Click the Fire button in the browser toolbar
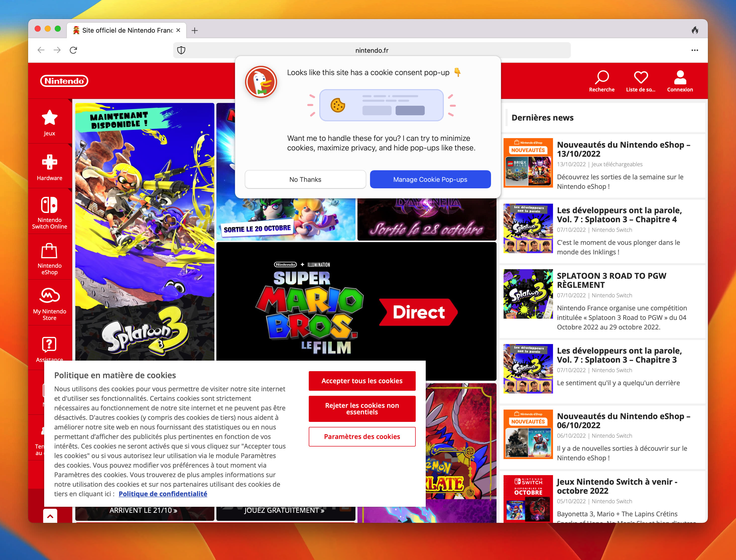This screenshot has height=560, width=736. tap(695, 30)
